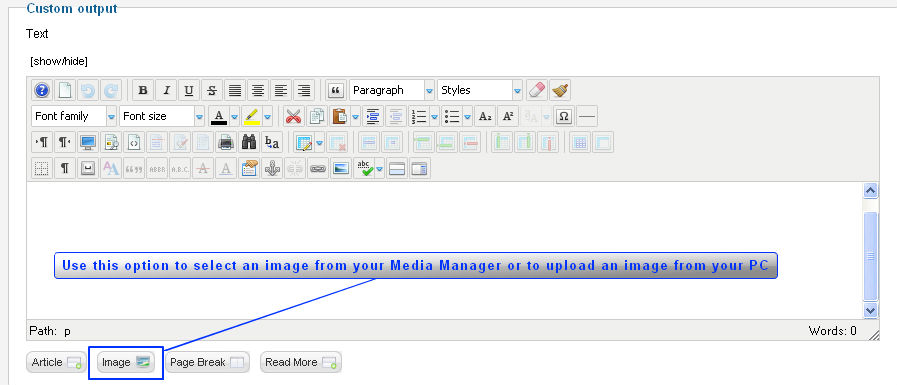Insert special character omega icon
The height and width of the screenshot is (385, 897).
click(x=563, y=116)
